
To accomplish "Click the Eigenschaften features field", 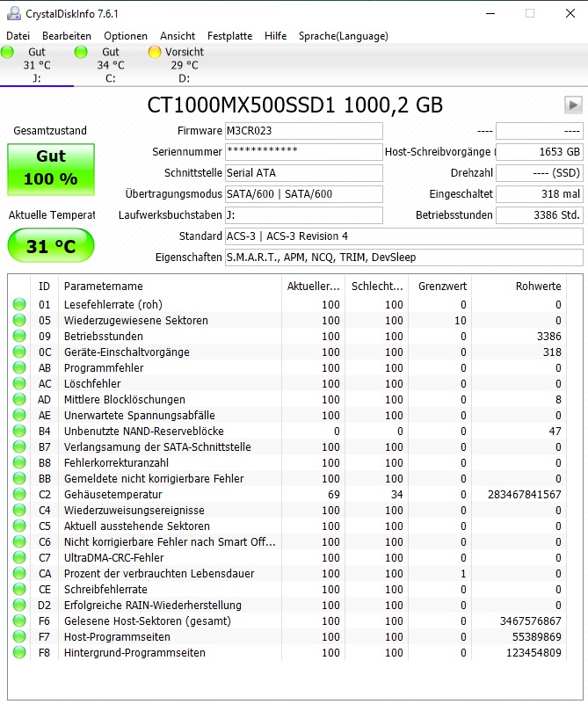I will pos(404,258).
